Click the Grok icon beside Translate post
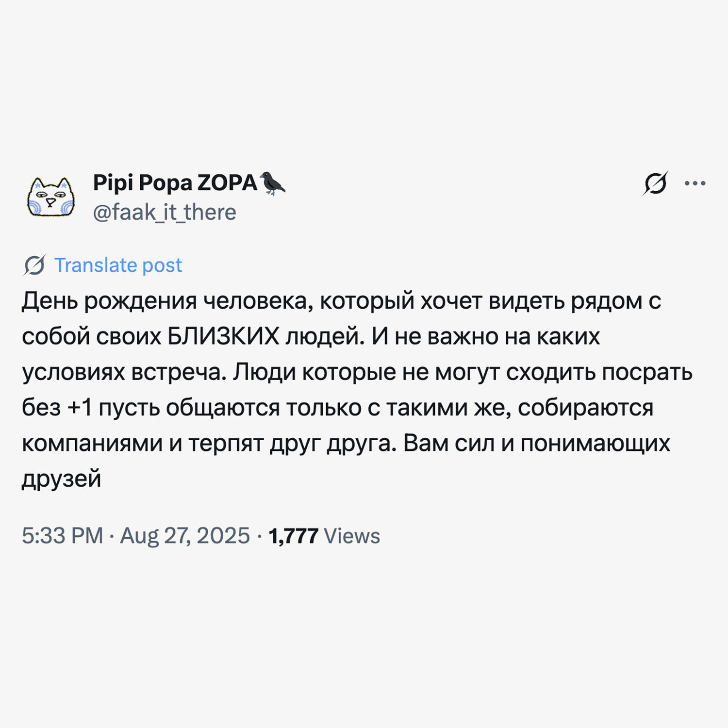This screenshot has height=728, width=728. [x=34, y=265]
